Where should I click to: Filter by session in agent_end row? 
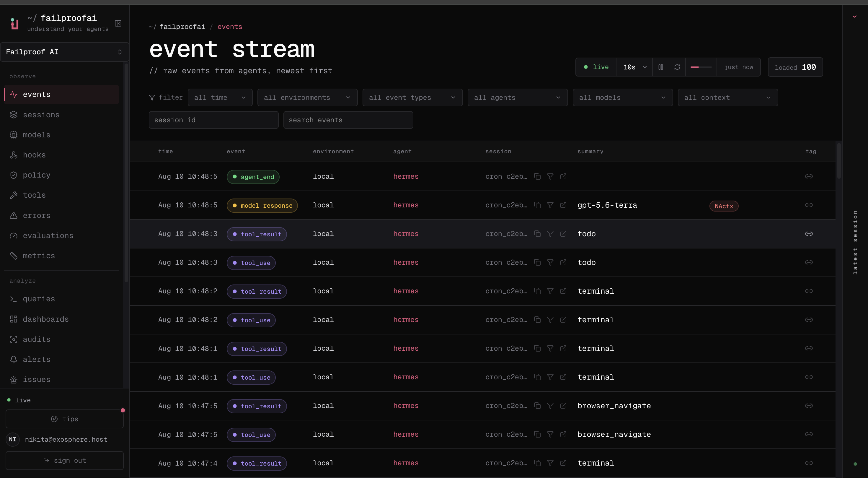click(x=550, y=176)
